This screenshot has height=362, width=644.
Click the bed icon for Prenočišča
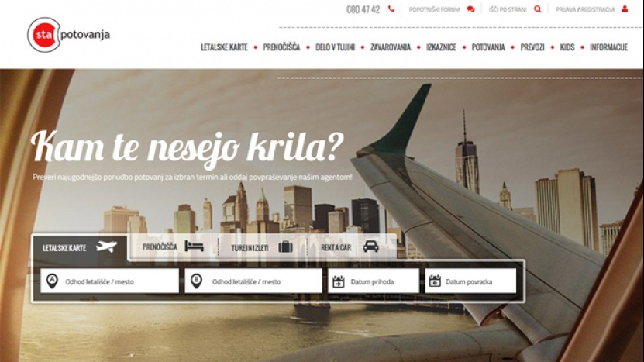tap(194, 247)
